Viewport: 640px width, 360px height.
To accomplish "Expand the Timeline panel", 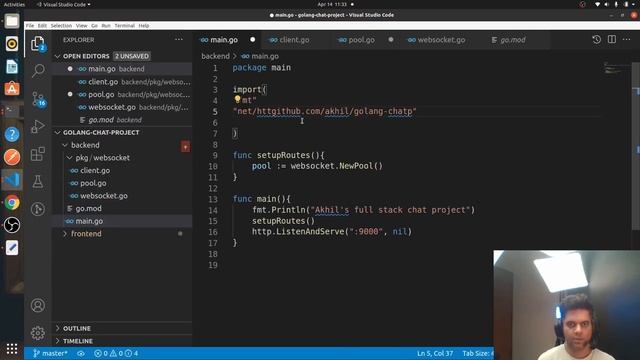I will click(x=78, y=341).
